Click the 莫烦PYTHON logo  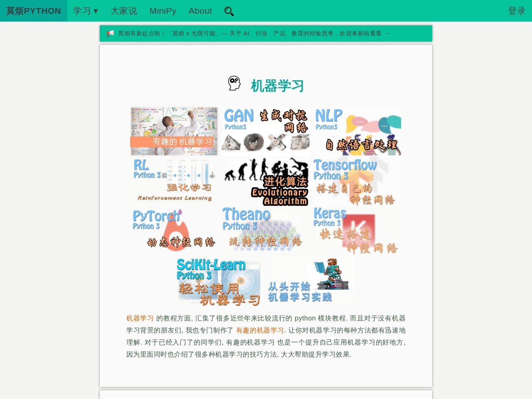pos(33,11)
